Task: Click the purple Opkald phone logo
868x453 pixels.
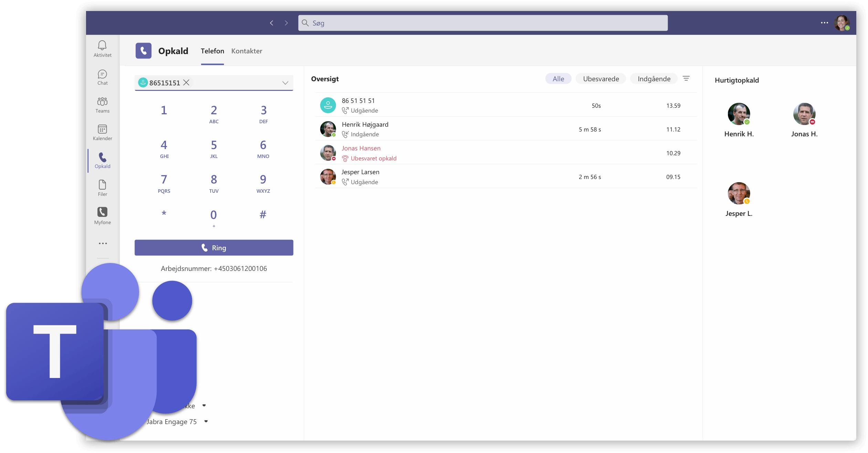Action: [144, 51]
